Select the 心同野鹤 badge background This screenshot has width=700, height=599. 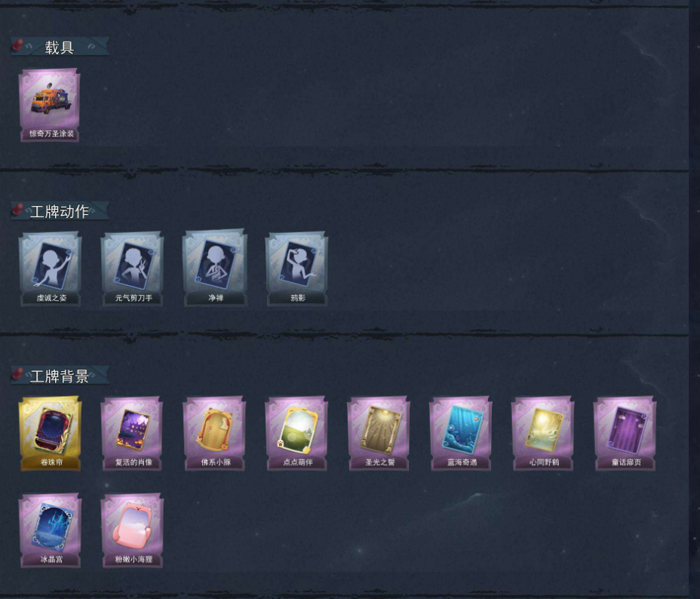click(543, 433)
